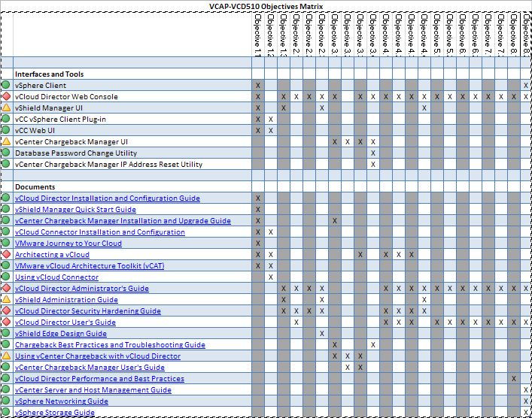This screenshot has width=532, height=418.
Task: Click green circle icon beside vSphere Client
Action: 6,85
